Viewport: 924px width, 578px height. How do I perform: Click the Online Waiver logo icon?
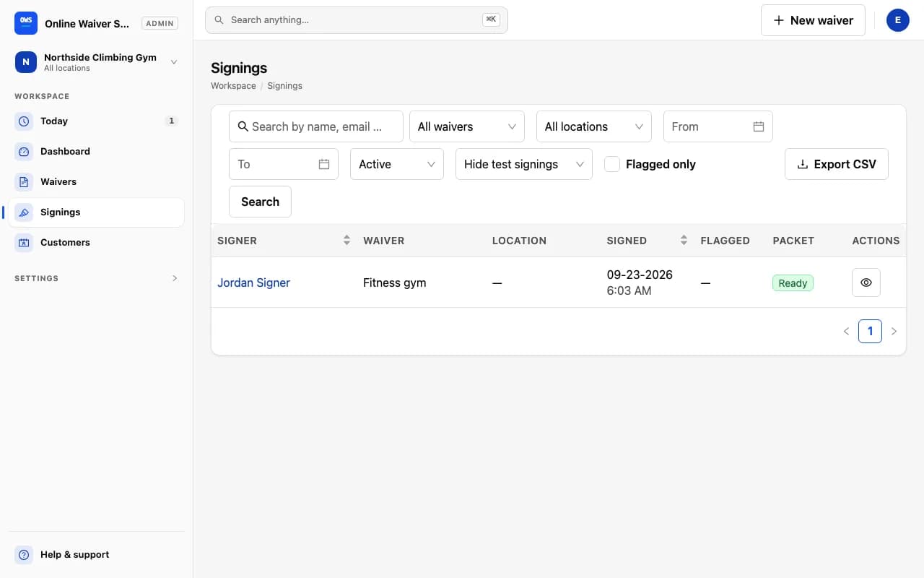tap(26, 23)
